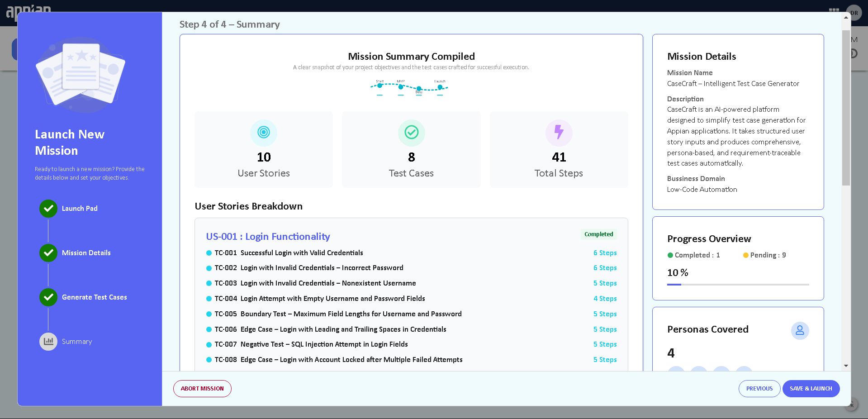Open US-001 Login Functionality story
The width and height of the screenshot is (868, 419).
(268, 237)
